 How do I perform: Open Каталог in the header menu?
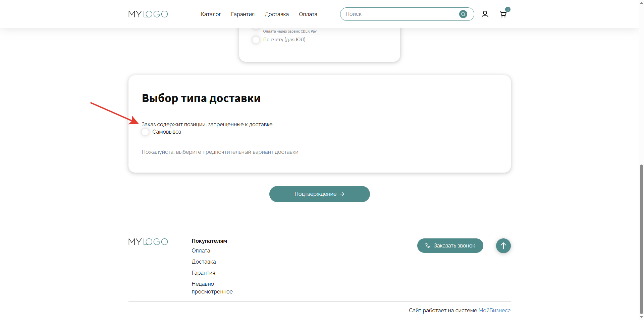tap(211, 14)
